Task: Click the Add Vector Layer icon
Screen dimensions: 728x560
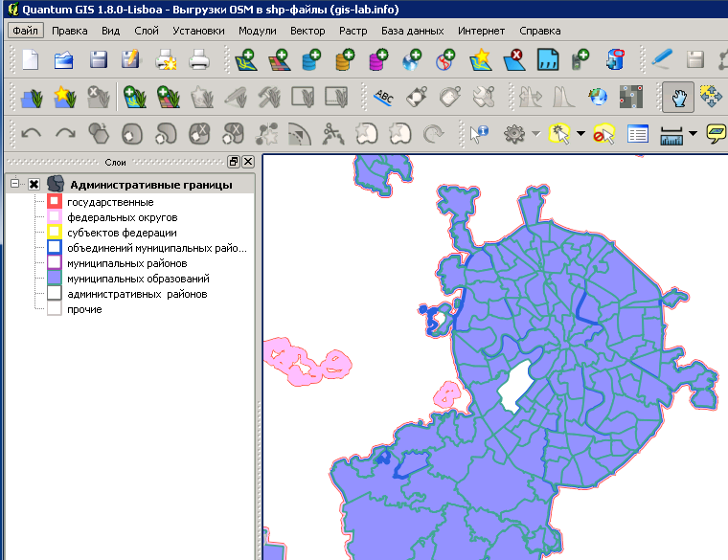Action: pos(246,61)
